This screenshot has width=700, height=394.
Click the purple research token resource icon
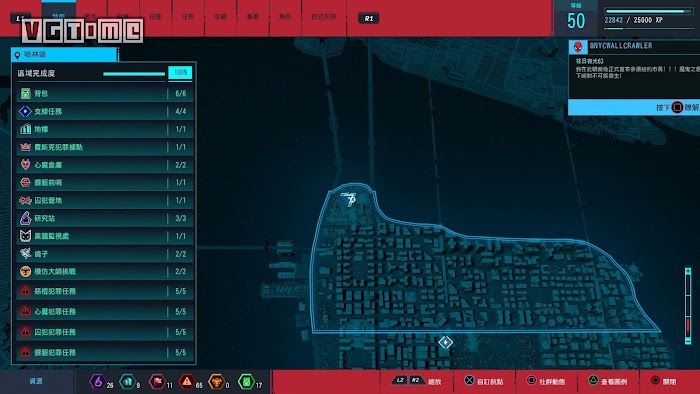(97, 382)
